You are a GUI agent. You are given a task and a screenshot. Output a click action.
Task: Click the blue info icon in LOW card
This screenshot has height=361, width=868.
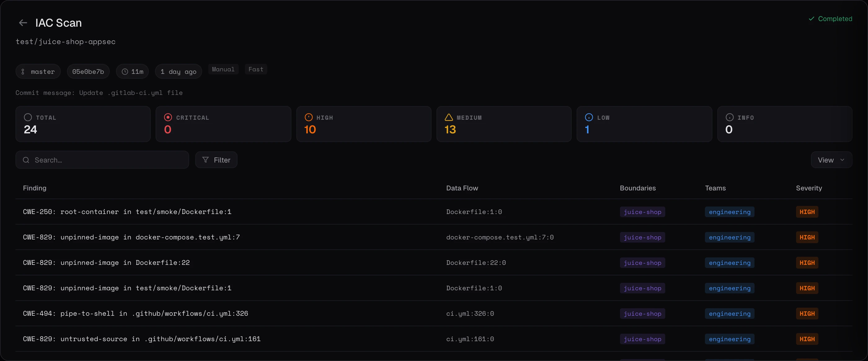click(x=589, y=117)
